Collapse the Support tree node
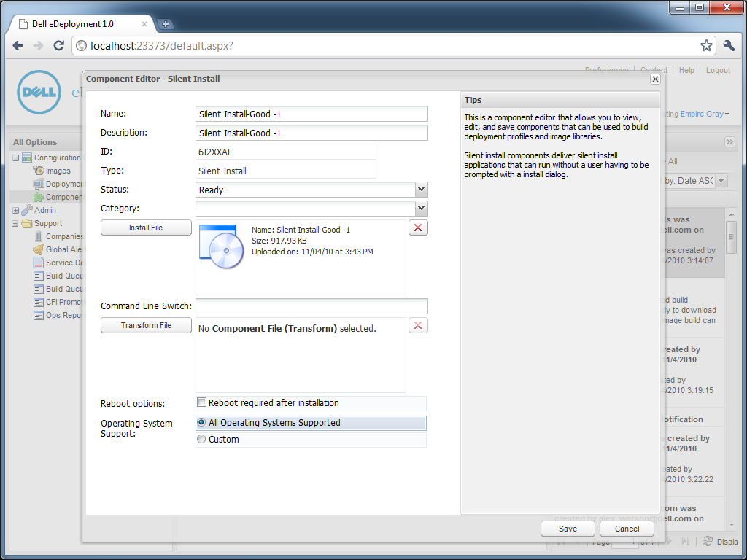Viewport: 747px width, 560px height. tap(16, 223)
